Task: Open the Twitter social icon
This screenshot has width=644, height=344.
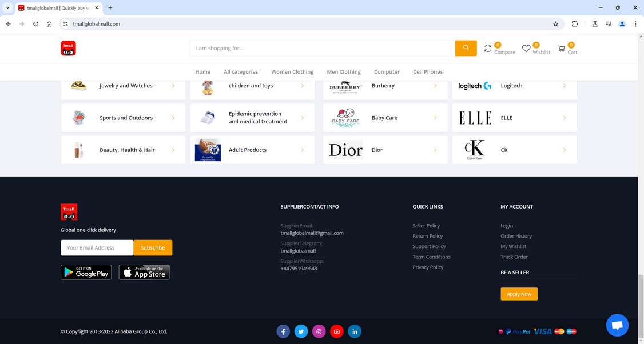Action: (x=301, y=331)
